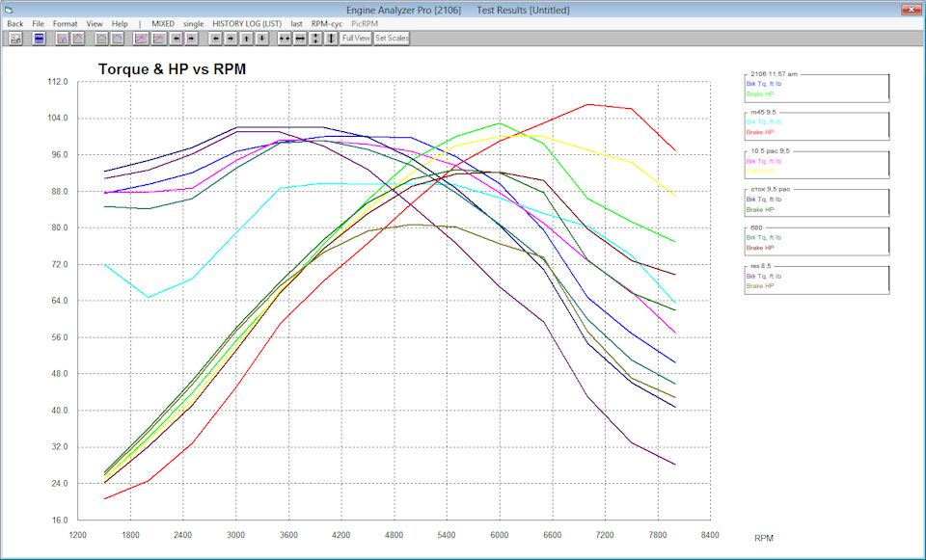This screenshot has height=560, width=926.
Task: Click the '680' legend heading
Action: (756, 227)
